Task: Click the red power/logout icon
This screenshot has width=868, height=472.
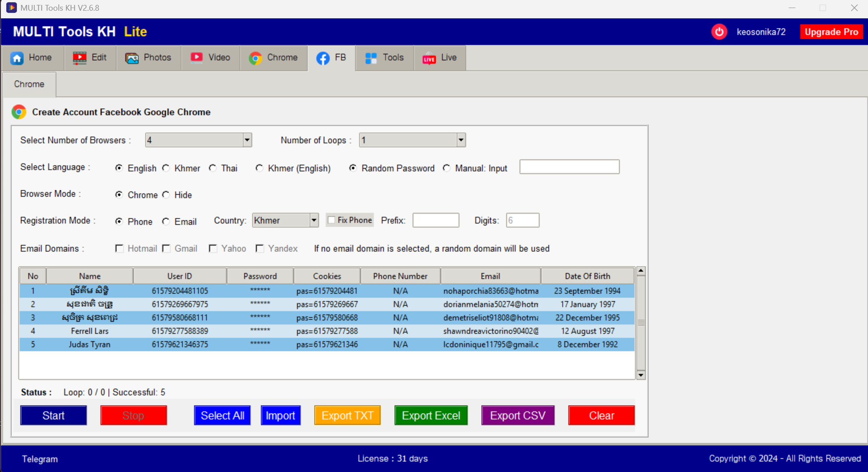Action: click(719, 32)
